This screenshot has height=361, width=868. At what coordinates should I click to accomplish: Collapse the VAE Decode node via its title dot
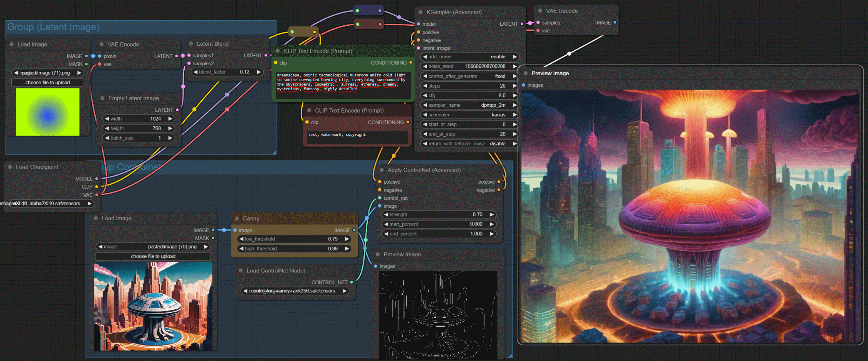coord(540,11)
